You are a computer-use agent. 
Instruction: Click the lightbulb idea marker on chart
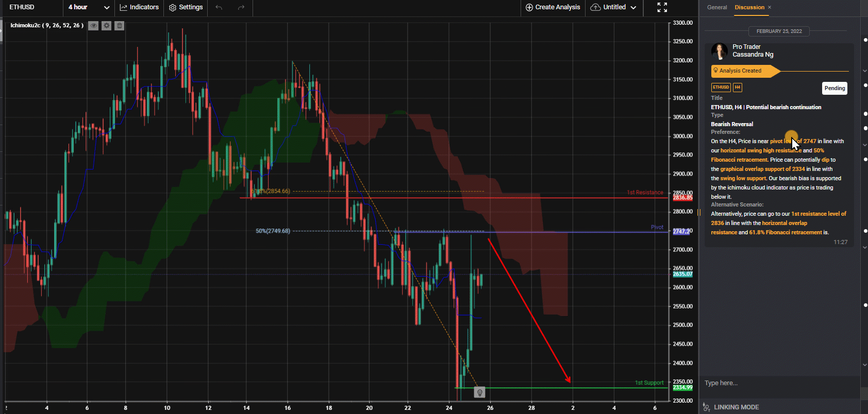pyautogui.click(x=479, y=393)
